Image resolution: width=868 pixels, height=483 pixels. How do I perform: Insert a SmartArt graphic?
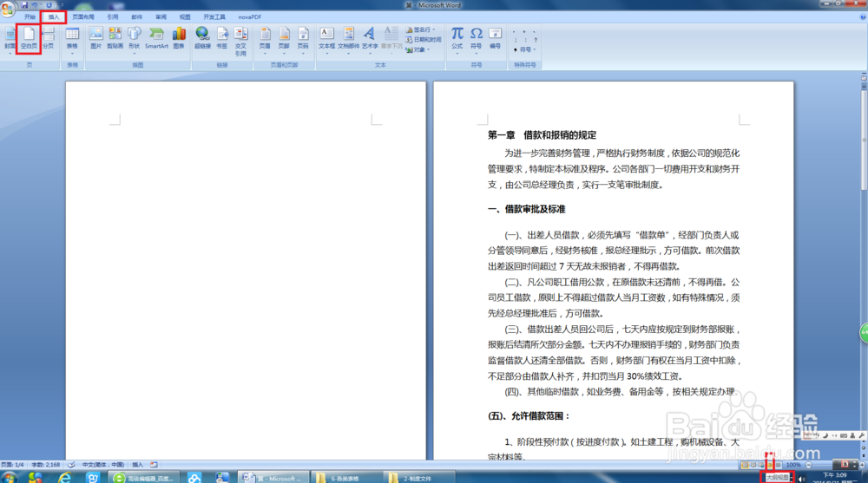156,39
